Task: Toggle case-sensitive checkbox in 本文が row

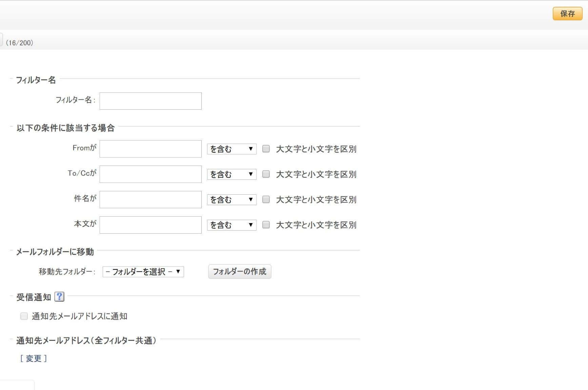Action: pos(266,225)
